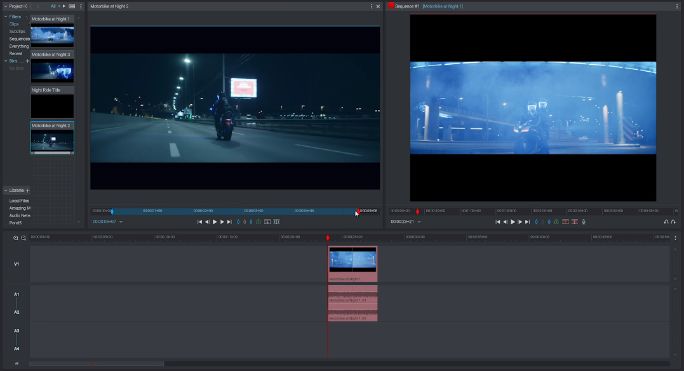Open the source viewer timecode dropdown
The height and width of the screenshot is (371, 684).
[121, 222]
